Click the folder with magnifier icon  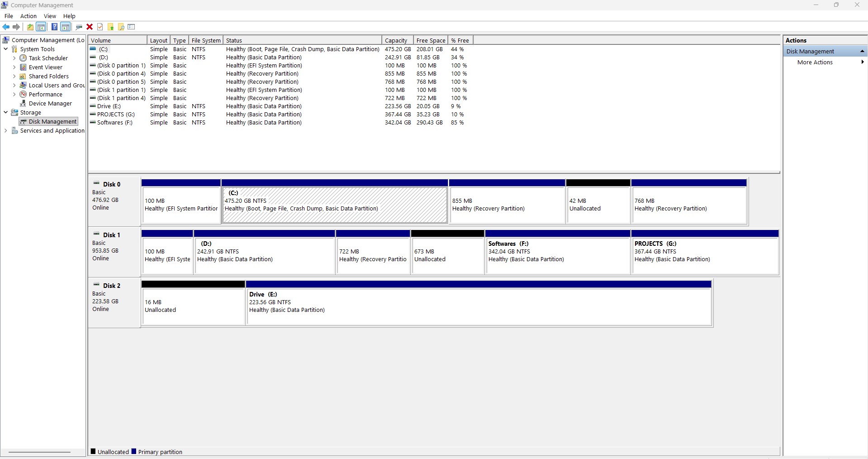[x=121, y=27]
